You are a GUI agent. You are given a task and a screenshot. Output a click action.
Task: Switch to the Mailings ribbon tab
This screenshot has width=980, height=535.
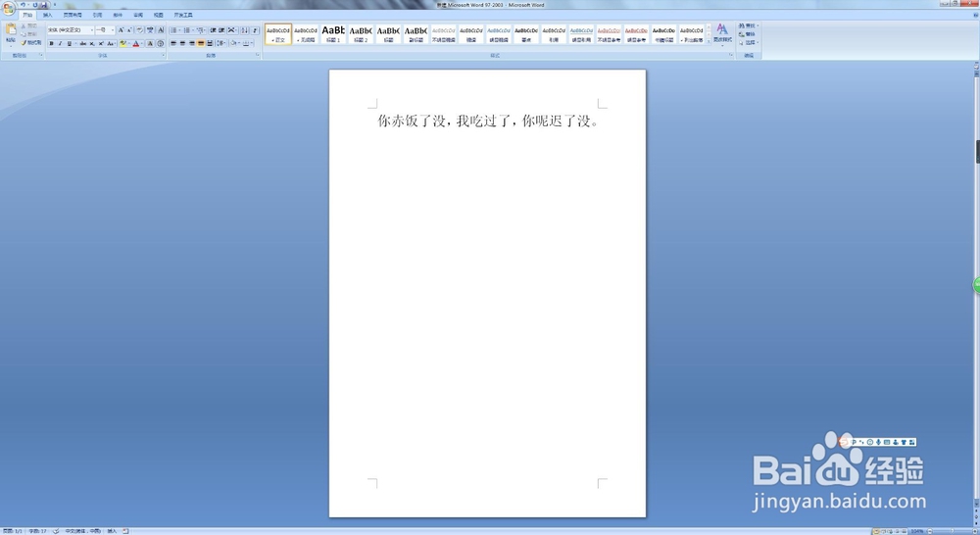pyautogui.click(x=118, y=15)
